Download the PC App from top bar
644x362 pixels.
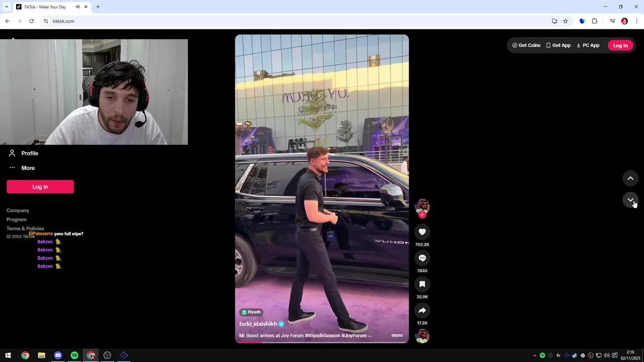point(588,45)
